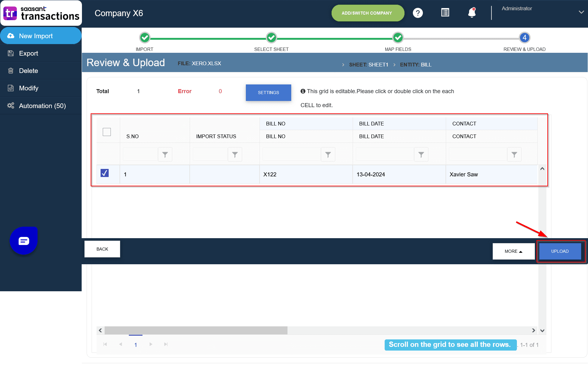Go to last page of grid
This screenshot has width=588, height=372.
[x=166, y=344]
